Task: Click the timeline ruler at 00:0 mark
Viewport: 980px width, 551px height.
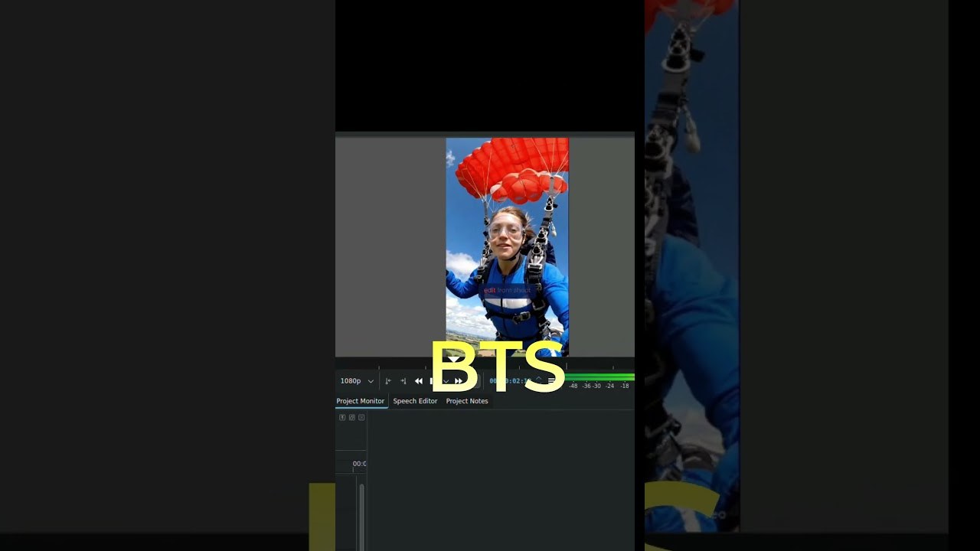Action: coord(359,464)
